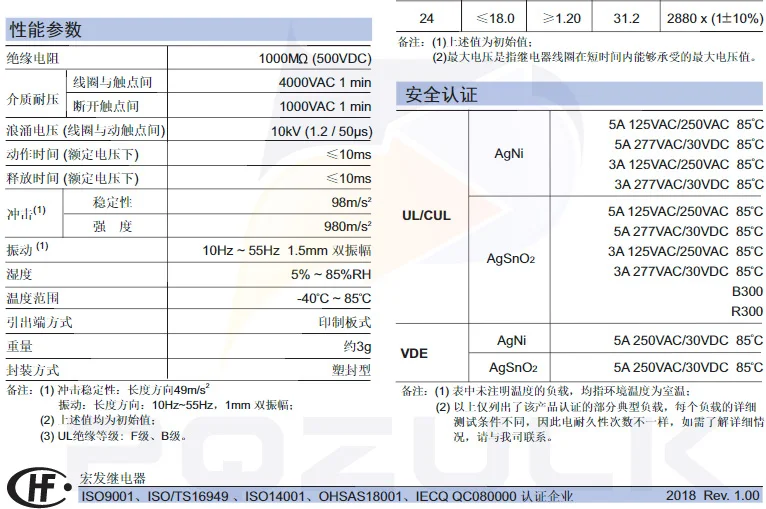Select the weight value 约3g

(x=357, y=347)
